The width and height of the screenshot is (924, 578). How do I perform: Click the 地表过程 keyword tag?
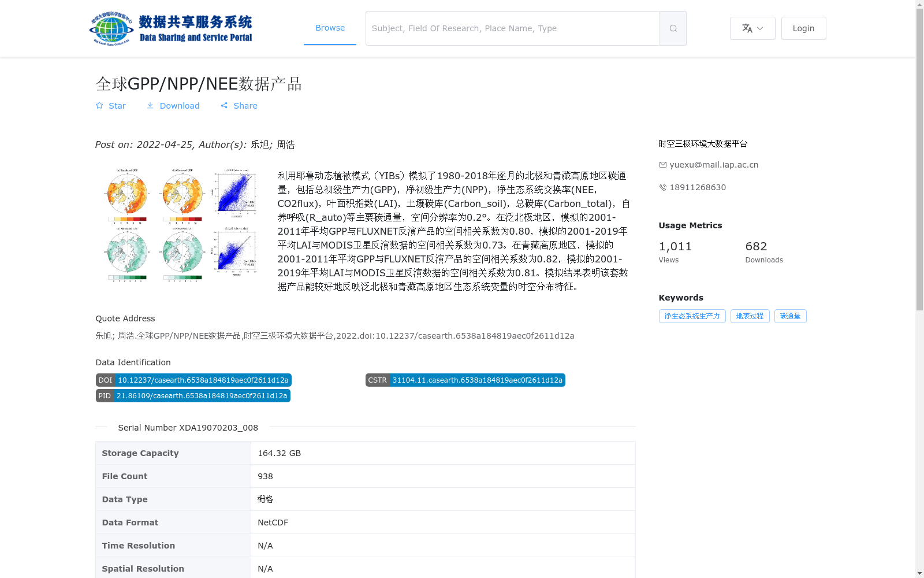tap(750, 316)
